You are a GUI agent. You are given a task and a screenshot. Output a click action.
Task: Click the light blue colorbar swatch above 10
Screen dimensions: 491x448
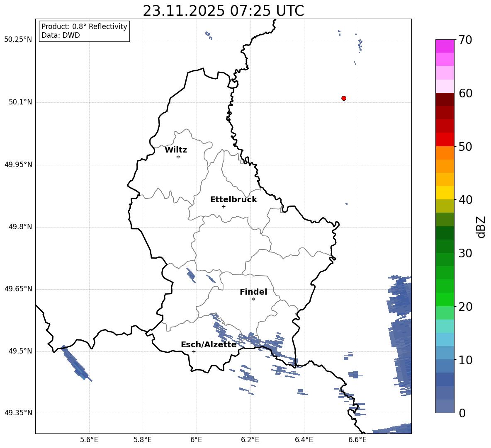(445, 353)
